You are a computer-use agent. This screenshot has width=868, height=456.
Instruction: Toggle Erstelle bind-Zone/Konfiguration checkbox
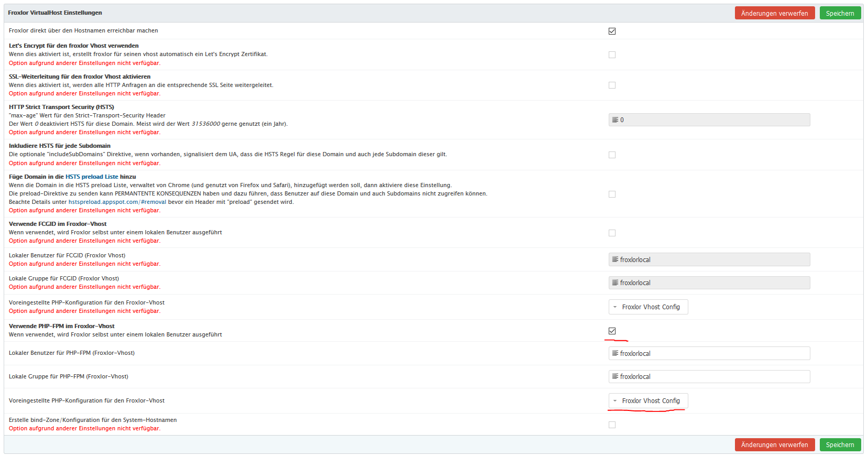[612, 425]
